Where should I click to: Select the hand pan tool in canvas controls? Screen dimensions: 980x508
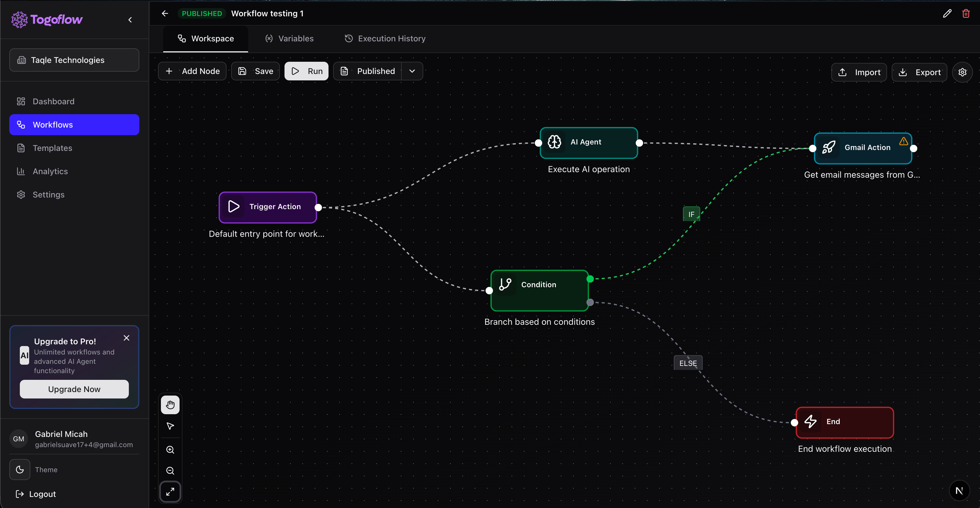tap(170, 405)
